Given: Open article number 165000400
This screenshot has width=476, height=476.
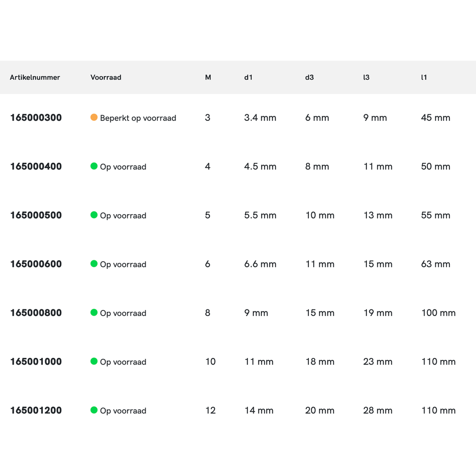Looking at the screenshot, I should (36, 167).
